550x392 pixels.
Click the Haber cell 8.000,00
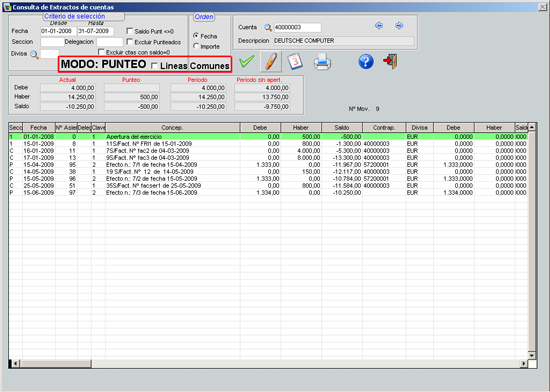pos(301,158)
